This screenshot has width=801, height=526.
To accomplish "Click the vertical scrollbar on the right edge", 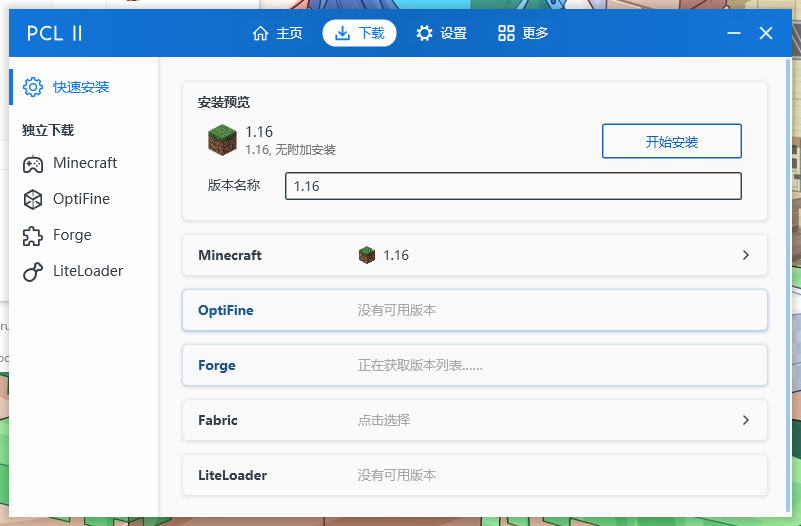I will click(x=787, y=284).
